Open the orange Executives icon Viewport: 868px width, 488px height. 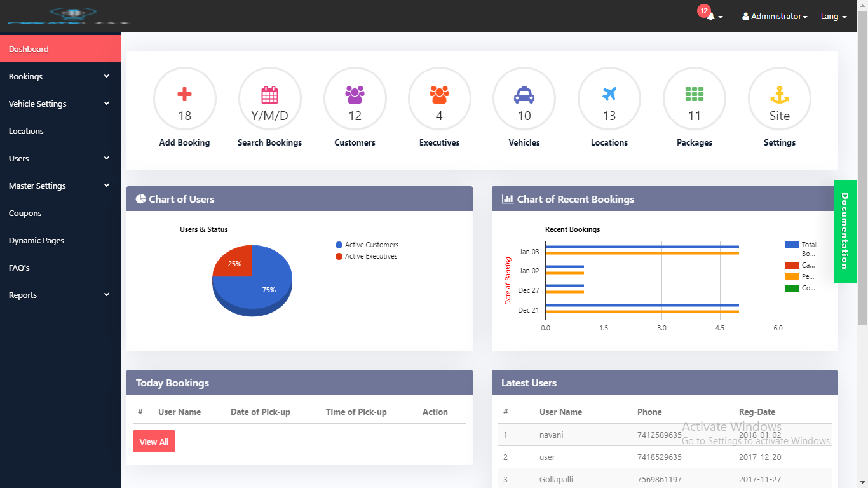coord(439,95)
